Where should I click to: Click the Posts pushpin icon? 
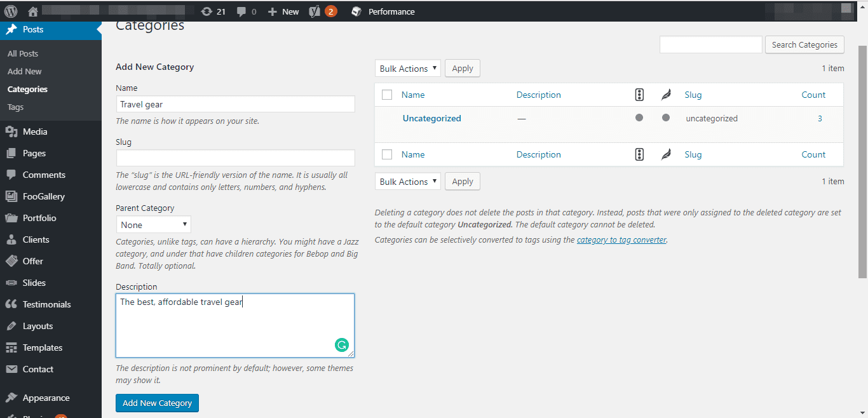[x=11, y=29]
